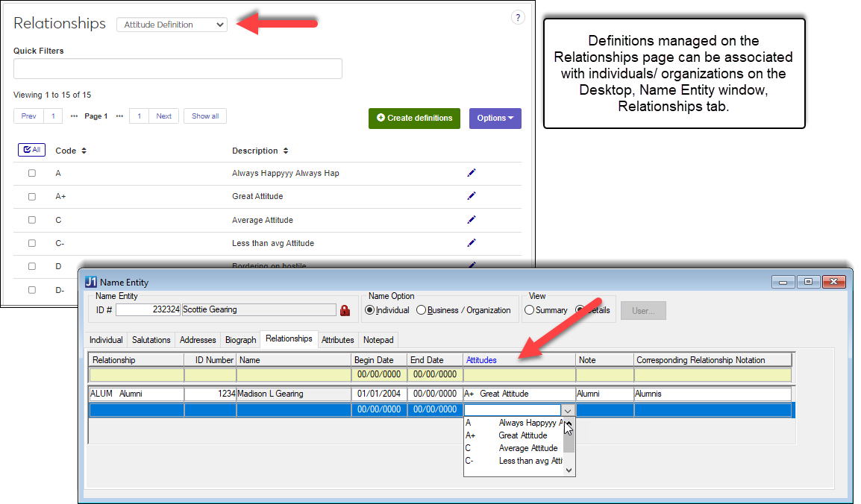Expand the purple Options dropdown

tap(495, 118)
